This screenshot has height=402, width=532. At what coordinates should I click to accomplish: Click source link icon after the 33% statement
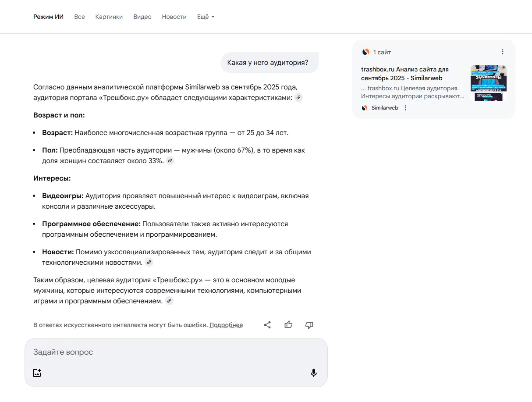[170, 161]
